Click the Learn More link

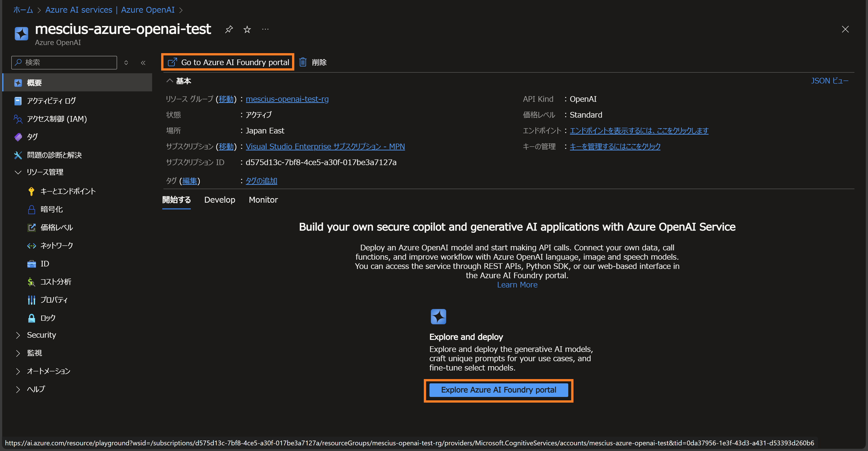point(517,285)
